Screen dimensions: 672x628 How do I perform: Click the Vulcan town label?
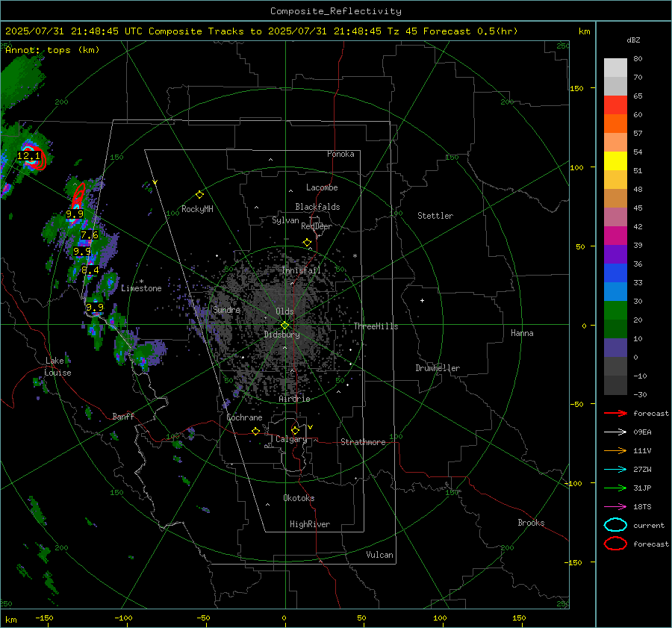(x=379, y=555)
